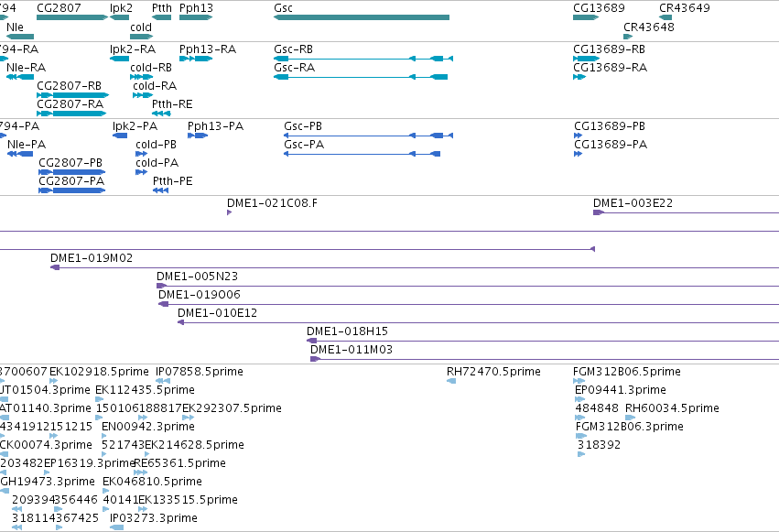
Task: Select the Gsc-PB protein label
Action: (303, 126)
